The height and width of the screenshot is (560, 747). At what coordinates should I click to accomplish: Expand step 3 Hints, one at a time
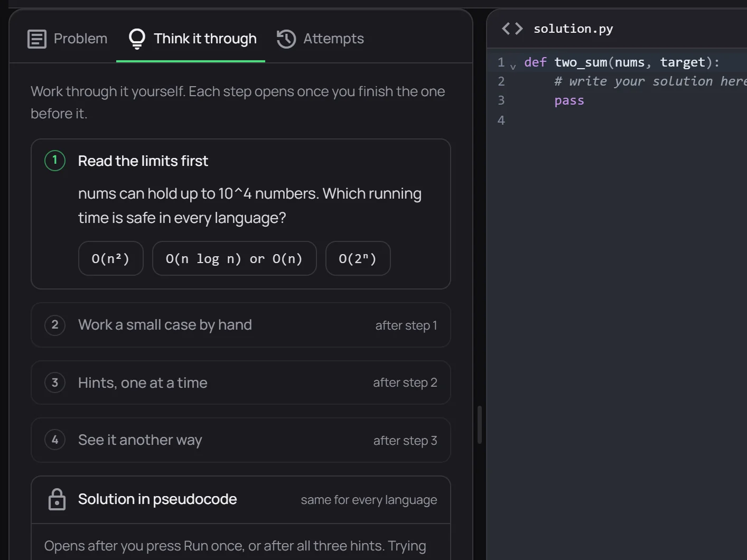pyautogui.click(x=241, y=382)
